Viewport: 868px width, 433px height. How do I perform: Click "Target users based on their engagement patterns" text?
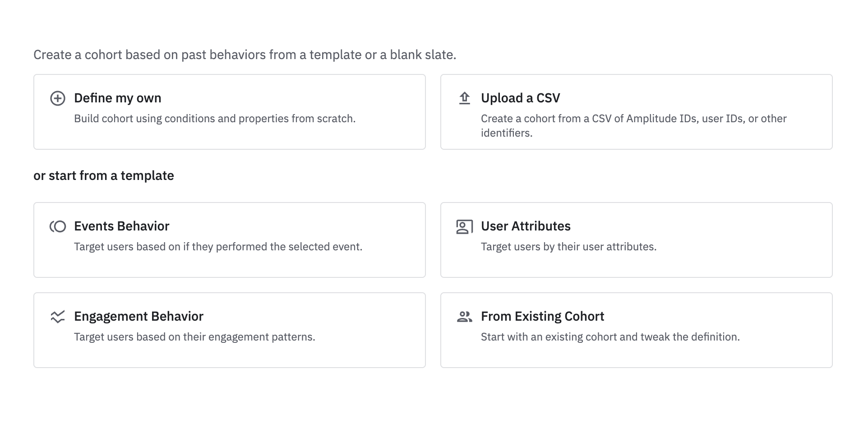[x=194, y=337]
